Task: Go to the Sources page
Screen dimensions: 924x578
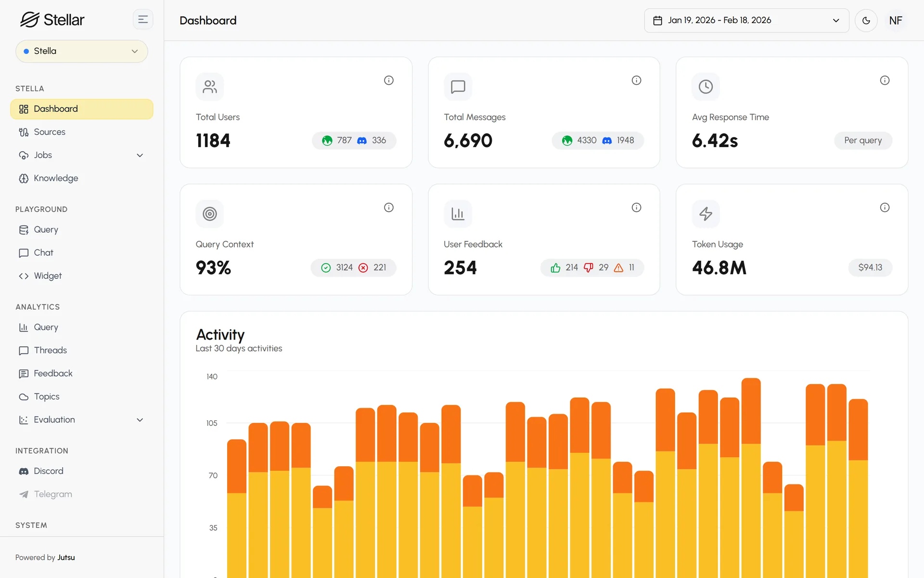Action: pyautogui.click(x=82, y=132)
